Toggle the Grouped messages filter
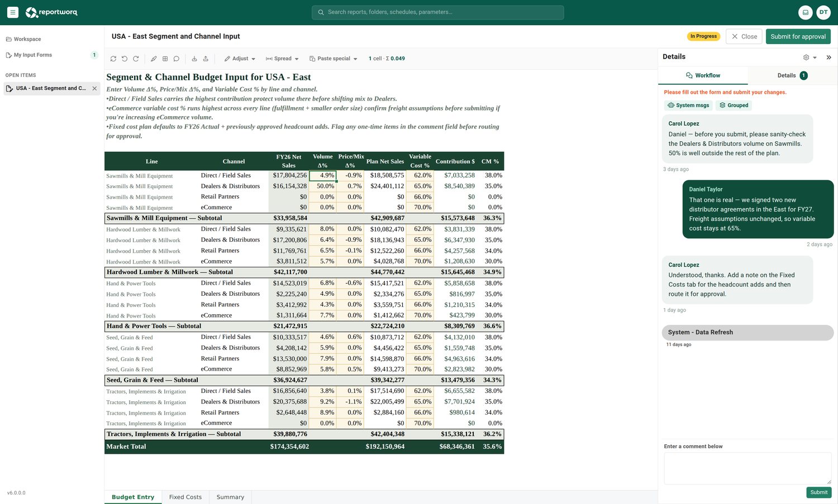The image size is (838, 504). (734, 105)
